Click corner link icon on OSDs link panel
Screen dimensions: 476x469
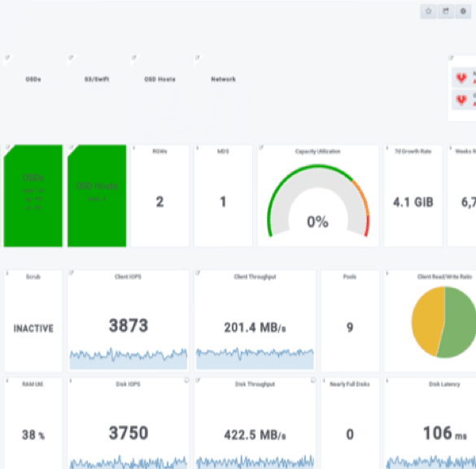point(7,57)
